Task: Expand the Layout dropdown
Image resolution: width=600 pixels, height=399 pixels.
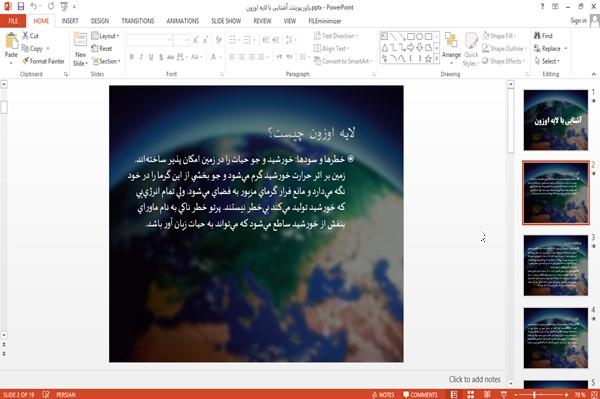Action: click(x=105, y=36)
